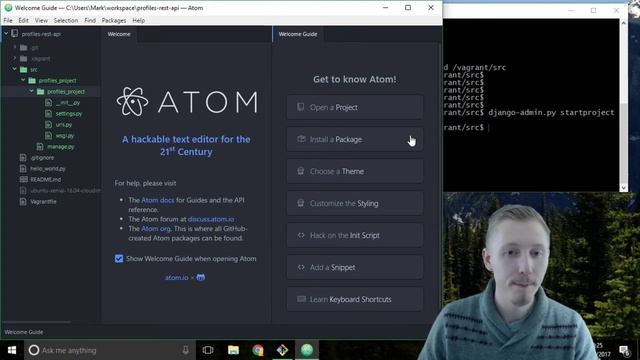640x360 pixels.
Task: Collapse the profiles-rest-api root folder chevron
Action: click(6, 34)
